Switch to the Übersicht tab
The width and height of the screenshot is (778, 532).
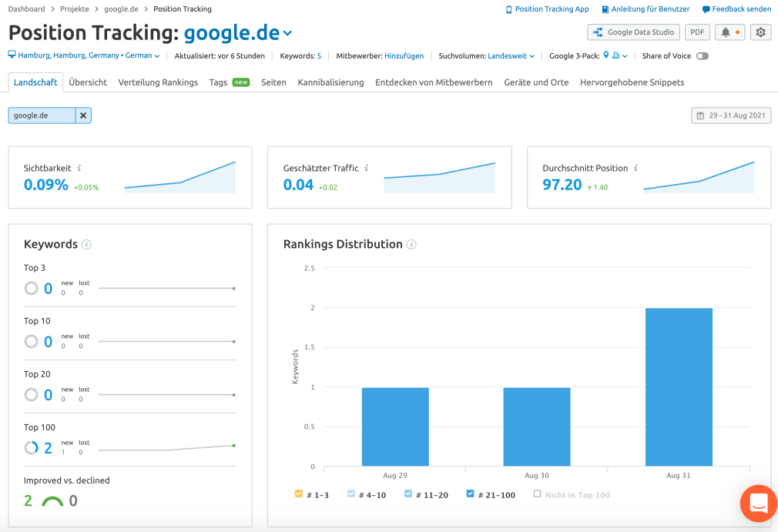pyautogui.click(x=88, y=82)
